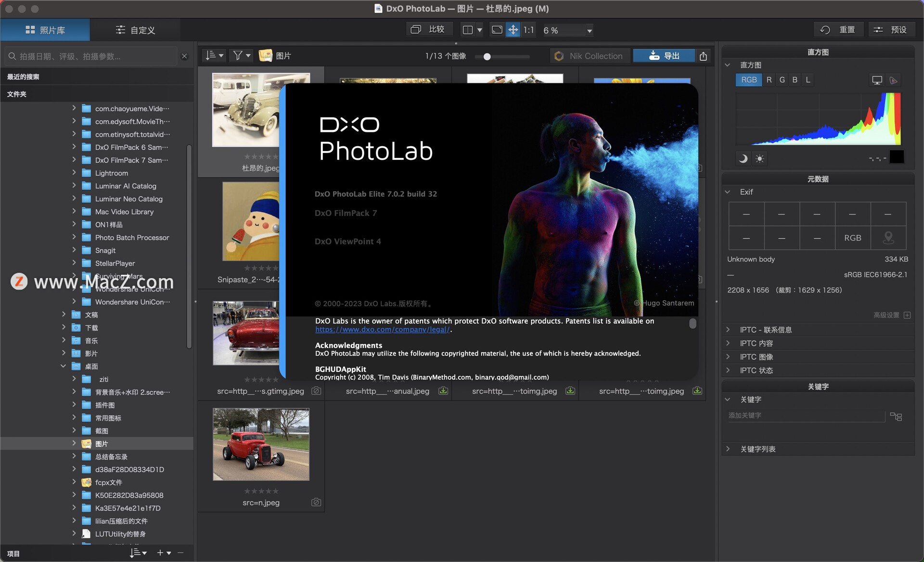Click the black color swatch in histogram
Image resolution: width=924 pixels, height=562 pixels.
897,157
